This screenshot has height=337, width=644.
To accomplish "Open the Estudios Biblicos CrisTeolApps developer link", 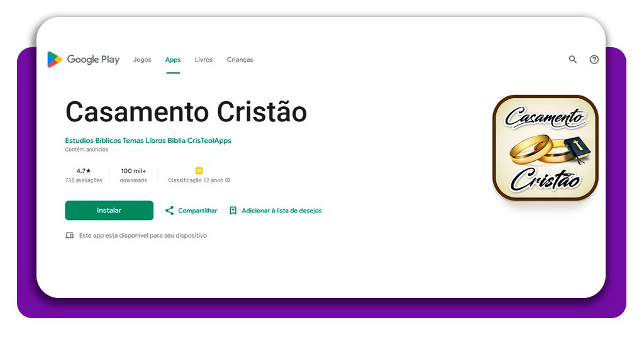I will (x=148, y=141).
